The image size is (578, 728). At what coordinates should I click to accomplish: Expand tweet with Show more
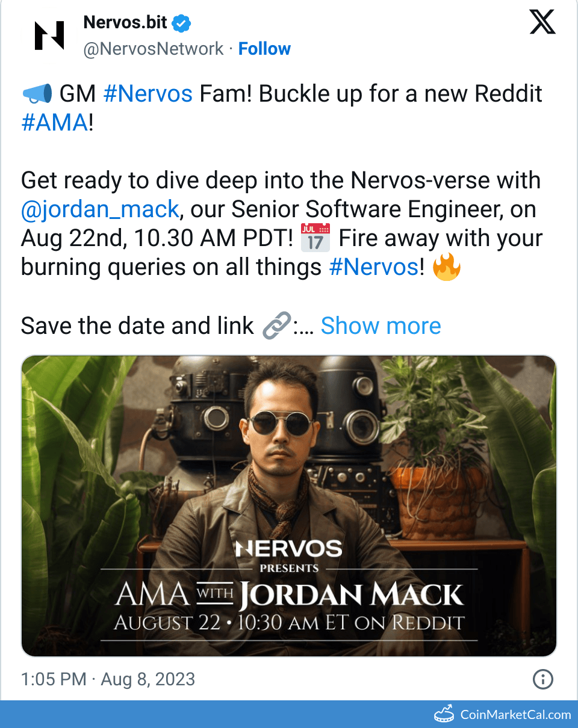pyautogui.click(x=381, y=326)
